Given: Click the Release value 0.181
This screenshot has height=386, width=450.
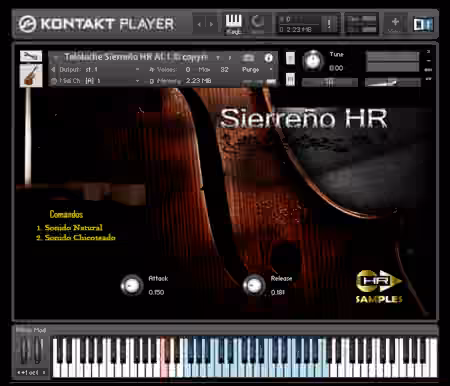Looking at the screenshot, I should tap(278, 292).
